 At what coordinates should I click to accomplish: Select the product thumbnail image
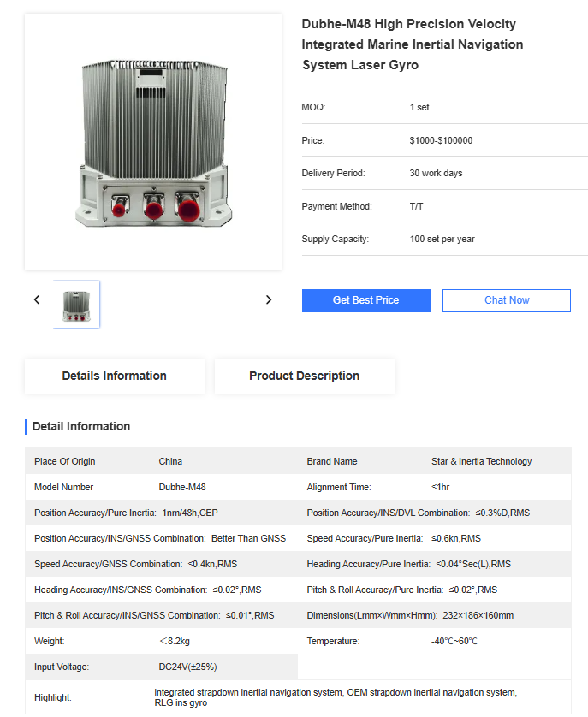(x=76, y=305)
